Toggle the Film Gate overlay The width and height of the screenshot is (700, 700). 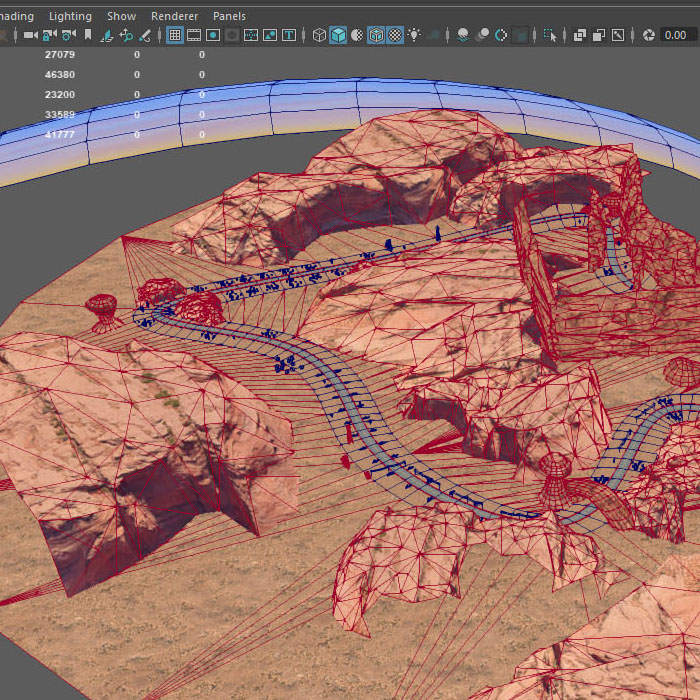[x=194, y=35]
